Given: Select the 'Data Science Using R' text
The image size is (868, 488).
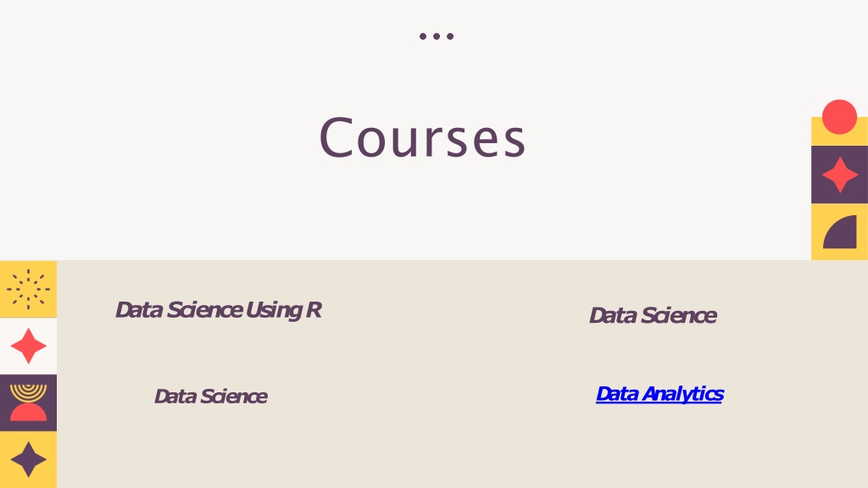Looking at the screenshot, I should pyautogui.click(x=218, y=310).
